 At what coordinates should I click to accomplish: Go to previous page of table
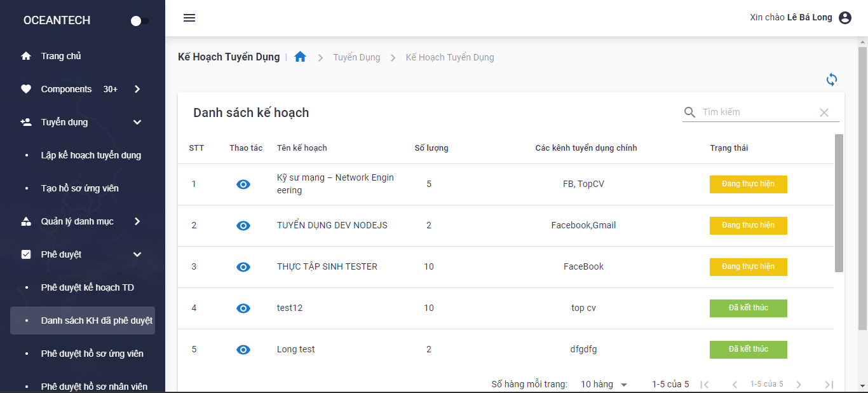(x=735, y=384)
